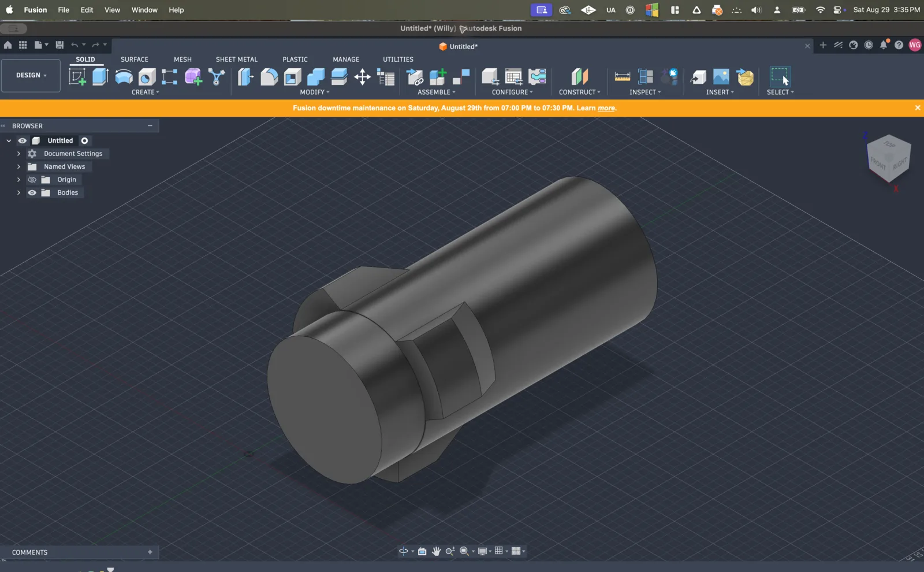Activate the Pan hand tool

coord(436,551)
